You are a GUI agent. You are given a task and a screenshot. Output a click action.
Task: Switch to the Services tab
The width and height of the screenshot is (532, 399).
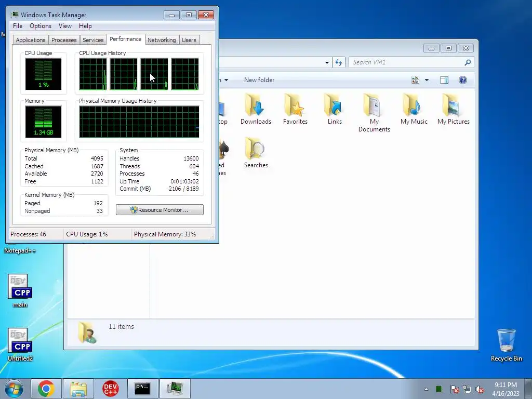[93, 40]
